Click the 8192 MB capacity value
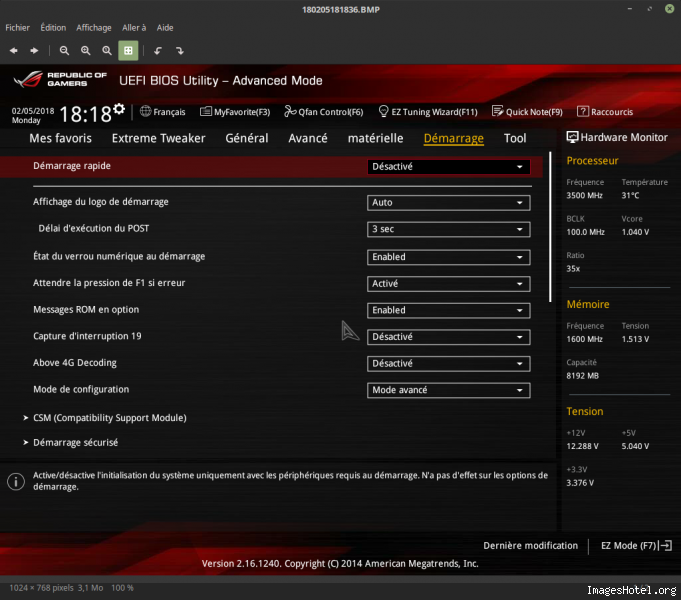This screenshot has height=600, width=681. [x=582, y=376]
